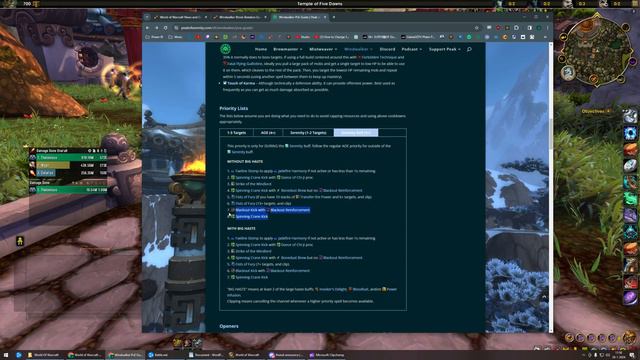The image size is (640, 360).
Task: Select the AOE (6+) priority tab
Action: pyautogui.click(x=268, y=133)
